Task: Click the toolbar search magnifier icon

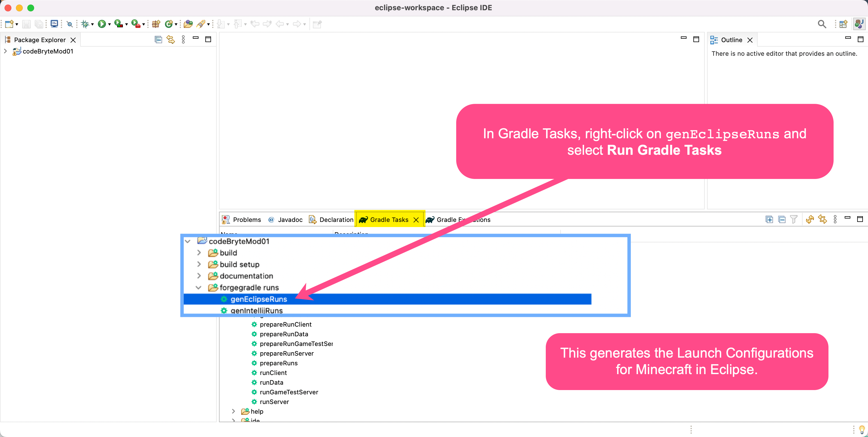Action: coord(822,24)
